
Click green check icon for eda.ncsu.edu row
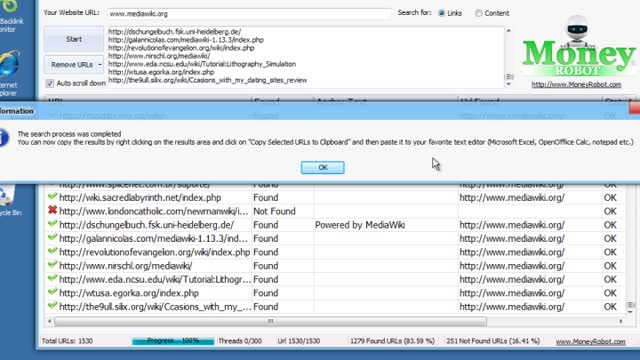coord(52,279)
